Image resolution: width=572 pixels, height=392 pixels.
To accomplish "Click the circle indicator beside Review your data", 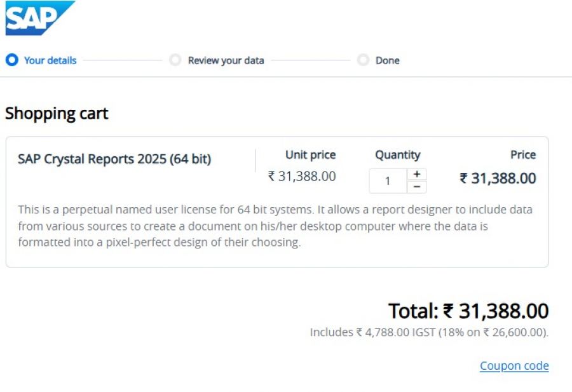I will coord(175,60).
